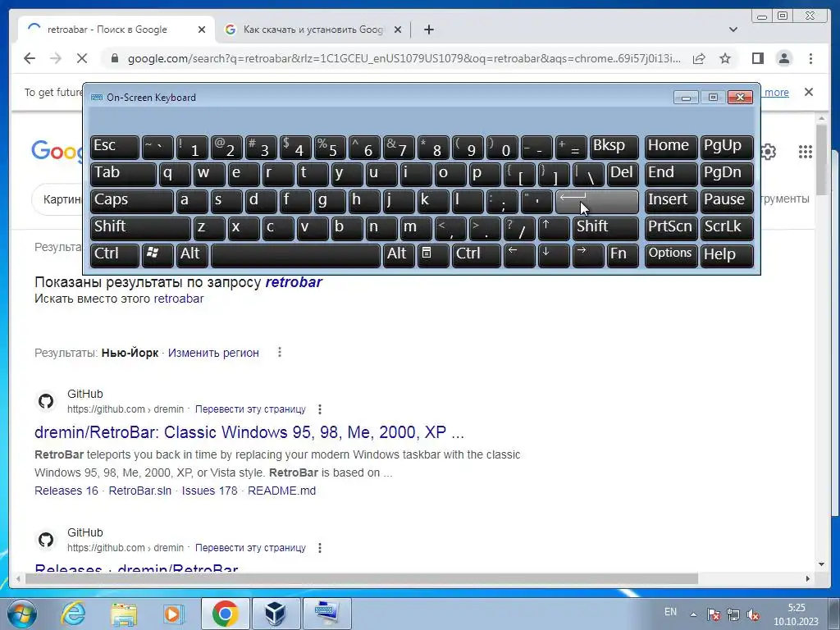
Task: Open Chrome side panel icon
Action: pos(757,58)
